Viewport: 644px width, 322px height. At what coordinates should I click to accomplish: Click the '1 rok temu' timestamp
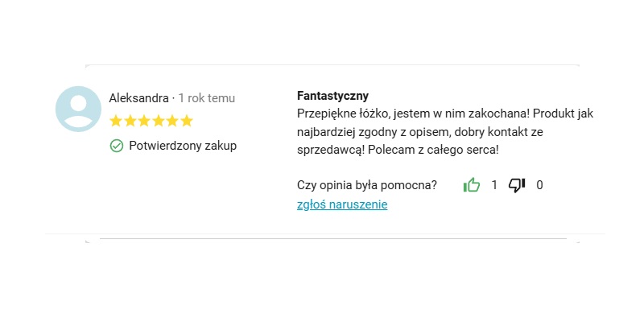[x=207, y=98]
